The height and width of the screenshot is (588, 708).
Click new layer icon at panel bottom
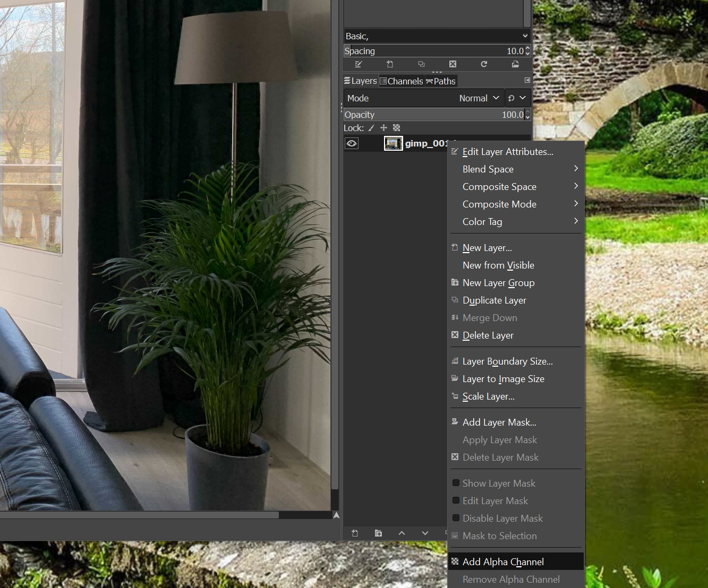pos(355,533)
